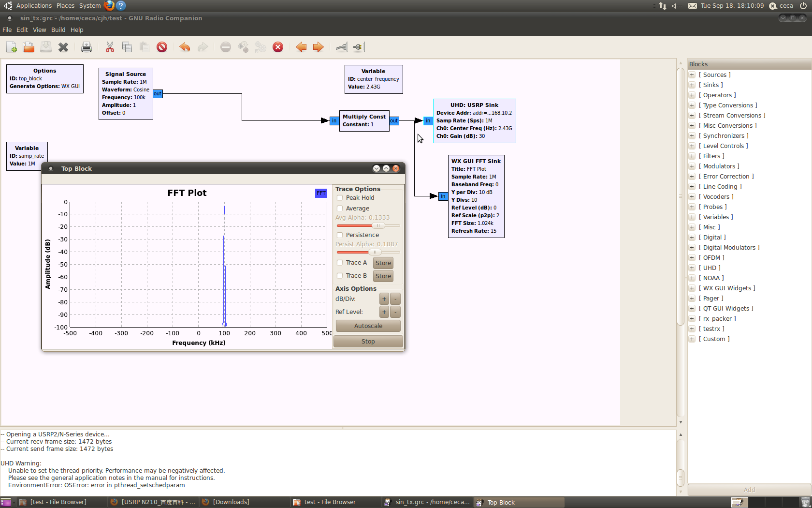The height and width of the screenshot is (508, 812).
Task: Click the Rotate left orange arrow icon
Action: click(301, 47)
